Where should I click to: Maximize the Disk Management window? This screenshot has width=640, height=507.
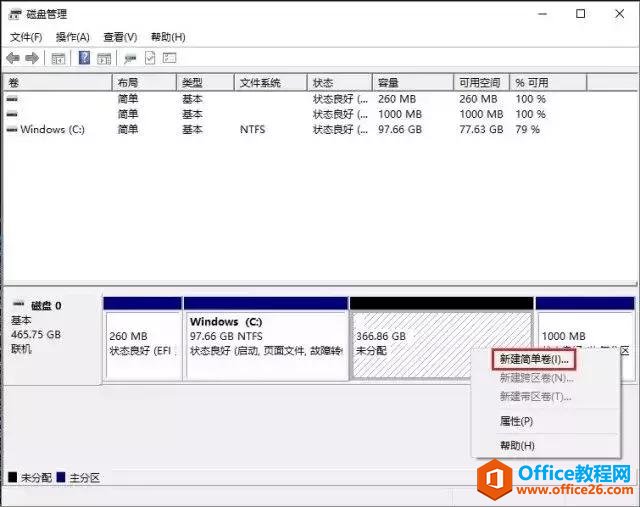(x=580, y=14)
